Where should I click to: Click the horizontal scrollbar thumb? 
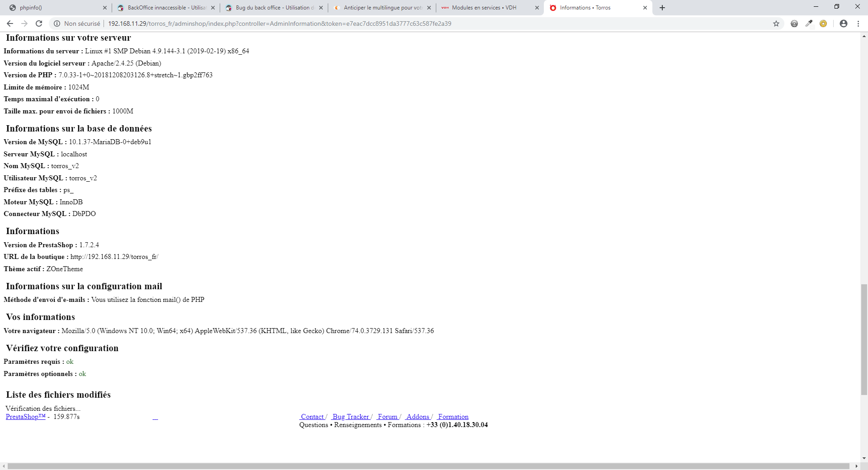pos(429,466)
